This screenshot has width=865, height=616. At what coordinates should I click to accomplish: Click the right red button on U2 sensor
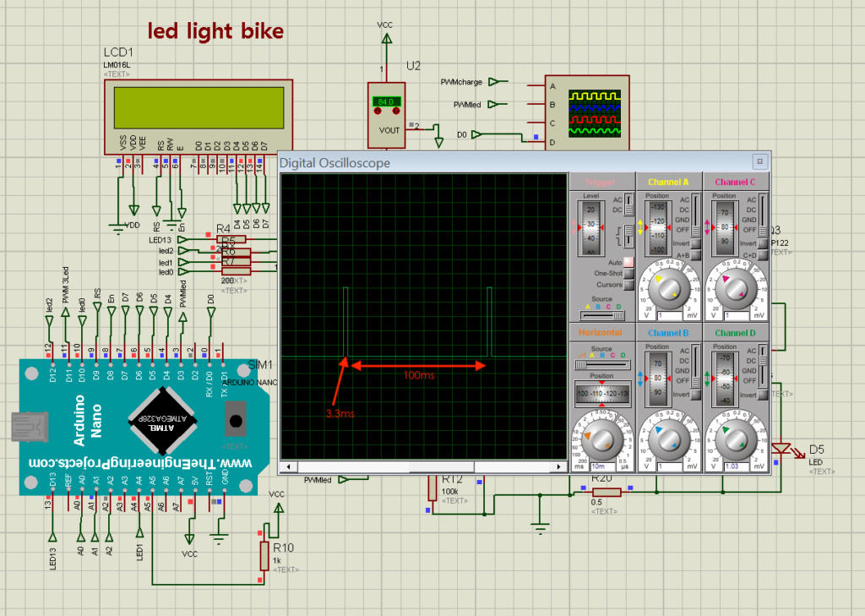tap(396, 111)
